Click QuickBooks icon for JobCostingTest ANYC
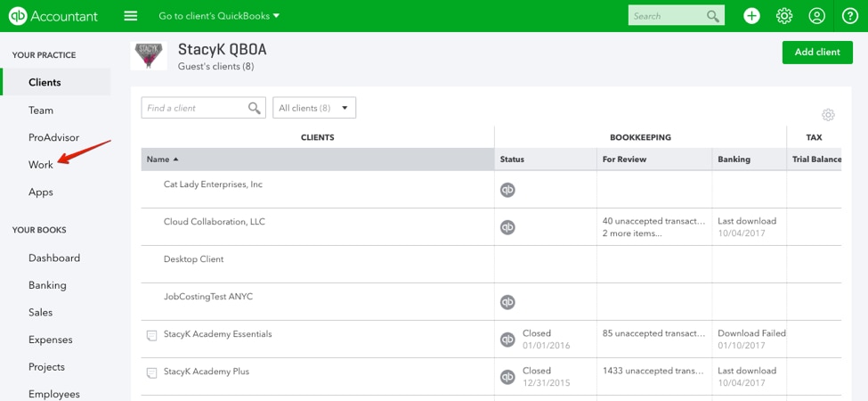 click(x=507, y=302)
